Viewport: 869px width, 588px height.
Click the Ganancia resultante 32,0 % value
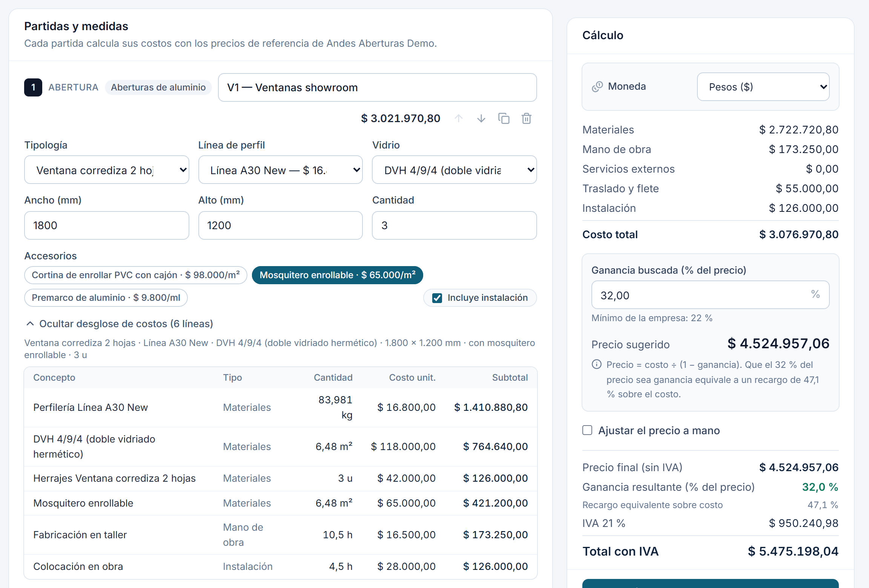(x=820, y=487)
